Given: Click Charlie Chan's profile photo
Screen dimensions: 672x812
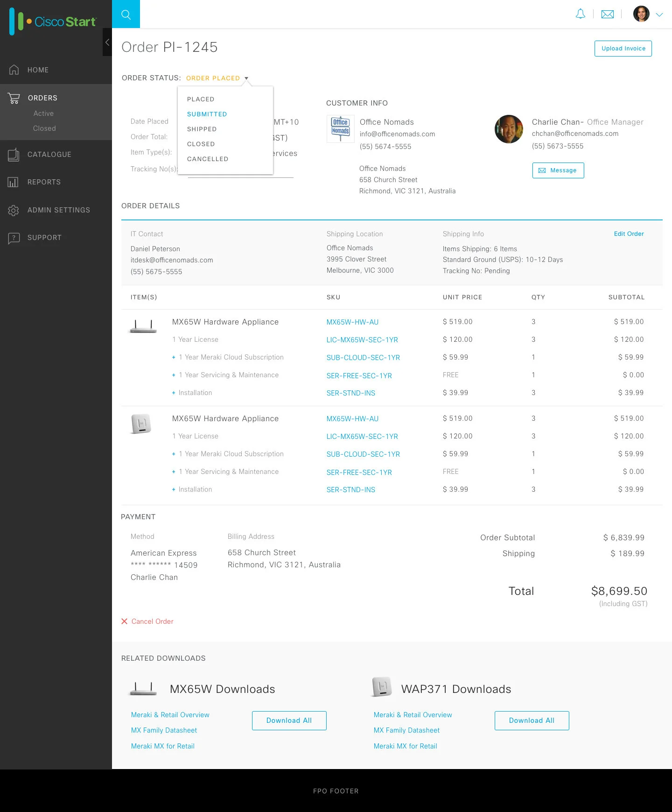Looking at the screenshot, I should pyautogui.click(x=509, y=129).
